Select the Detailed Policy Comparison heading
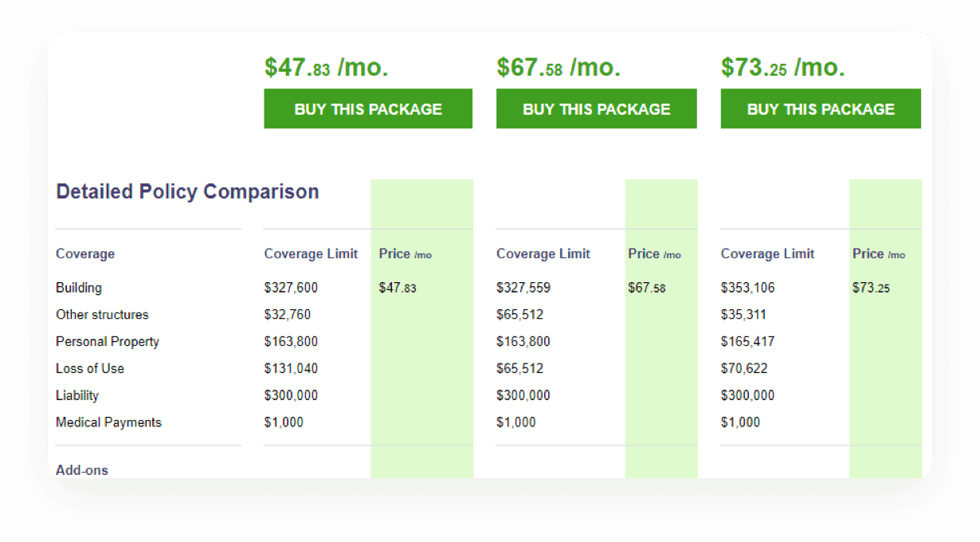 187,192
